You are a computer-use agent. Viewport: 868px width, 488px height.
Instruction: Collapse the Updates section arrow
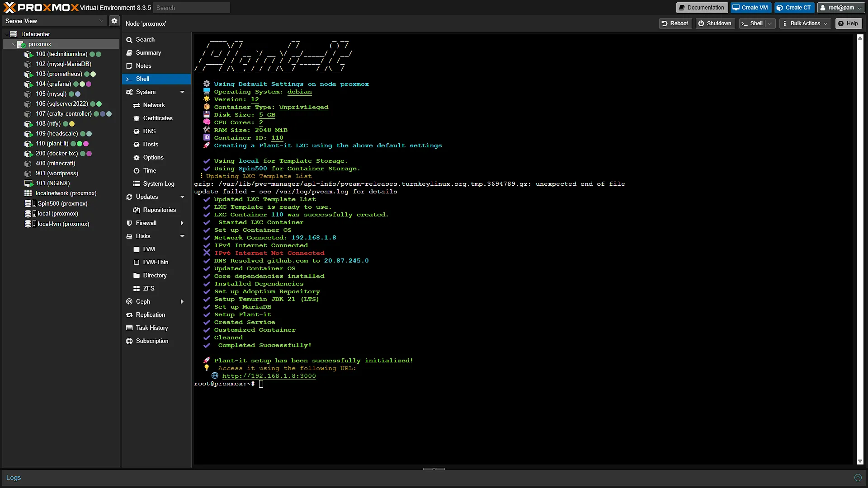[x=183, y=197]
